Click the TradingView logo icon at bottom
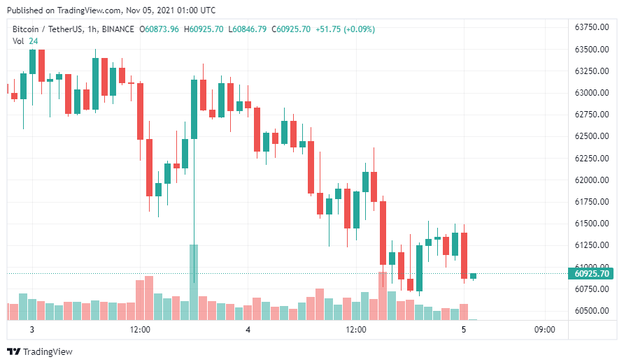The image size is (624, 364). tap(13, 351)
